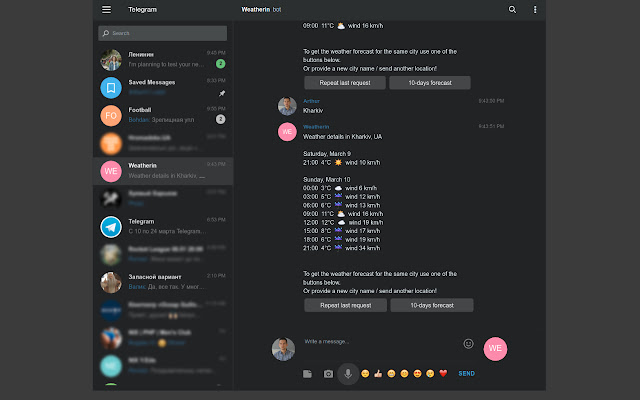The image size is (640, 400).
Task: Click the grey unread badge on Football chat
Action: tap(220, 119)
